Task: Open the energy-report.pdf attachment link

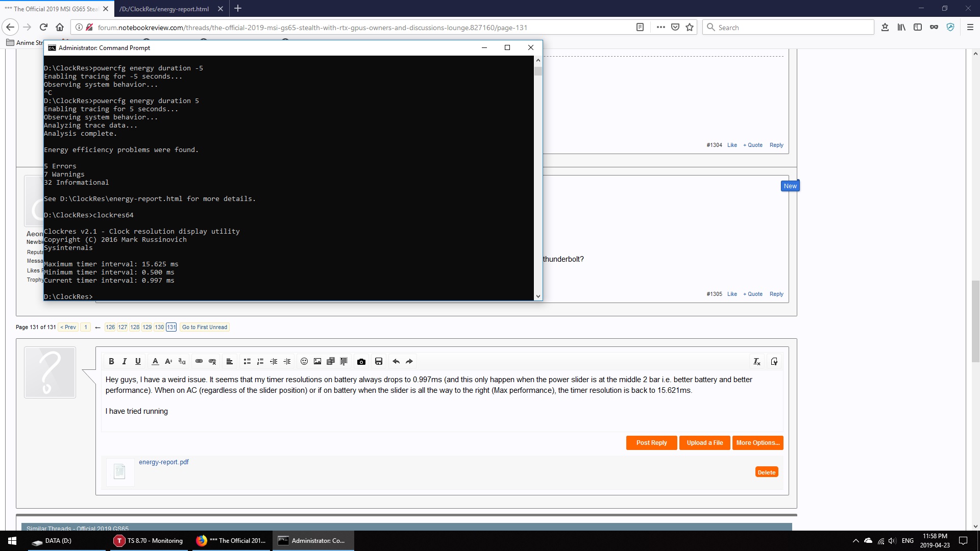Action: tap(164, 462)
